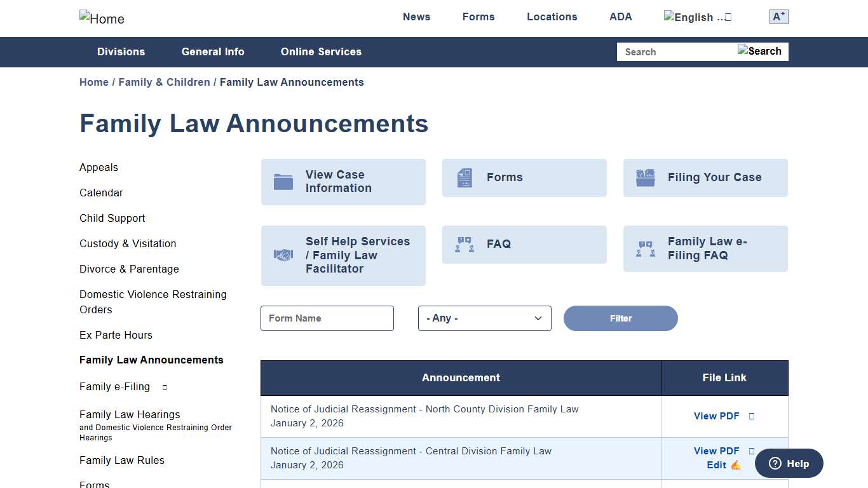Open the News navigation item
The width and height of the screenshot is (868, 488).
[416, 17]
